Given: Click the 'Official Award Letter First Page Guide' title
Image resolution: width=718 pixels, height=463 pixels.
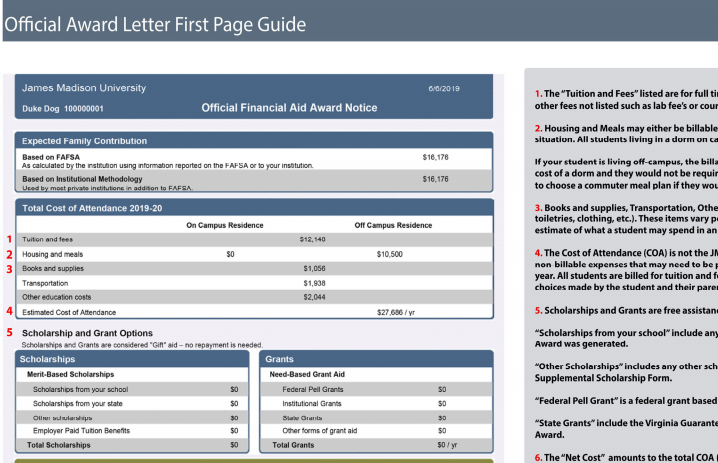Looking at the screenshot, I should pos(155,25).
